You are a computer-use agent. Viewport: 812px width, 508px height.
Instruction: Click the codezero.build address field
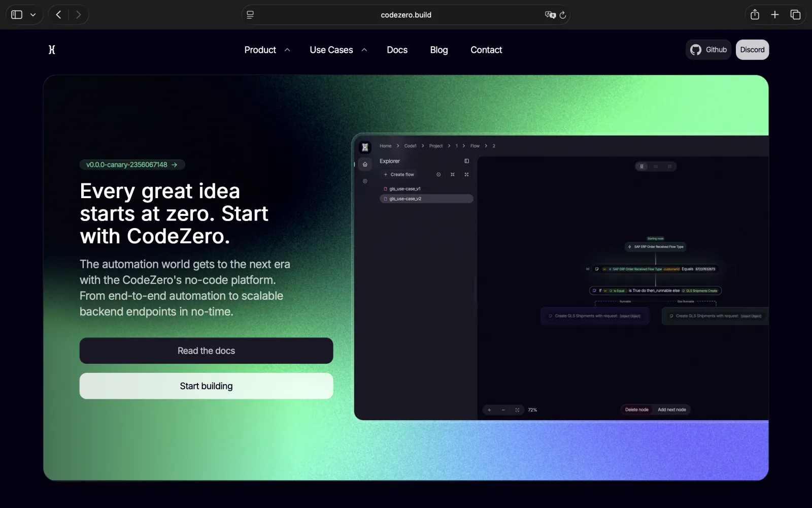tap(406, 15)
